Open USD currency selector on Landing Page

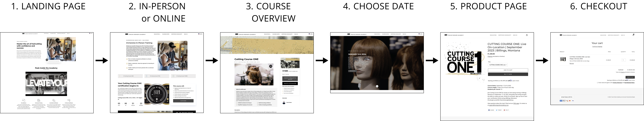pos(91,33)
